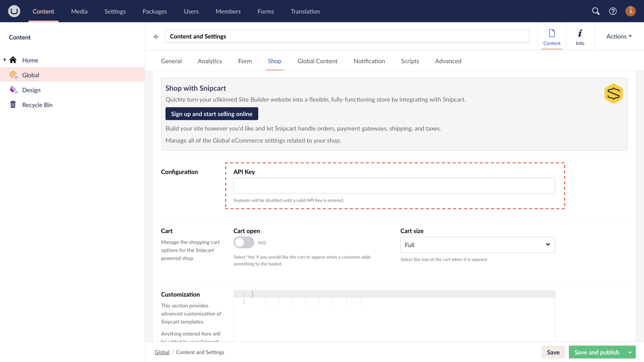Open the Global breadcrumb link
The width and height of the screenshot is (644, 362).
[162, 352]
